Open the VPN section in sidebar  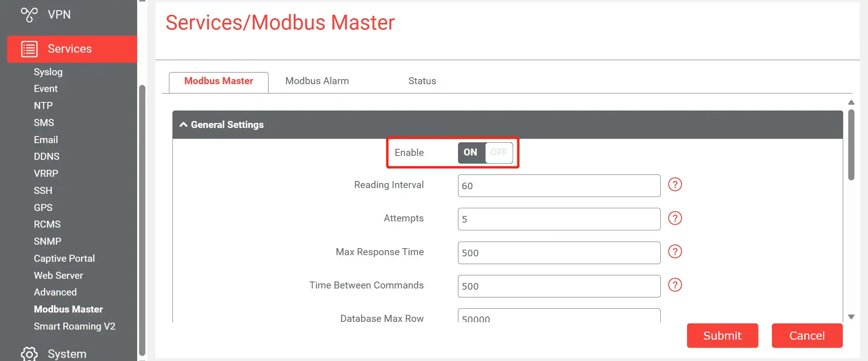pyautogui.click(x=59, y=14)
